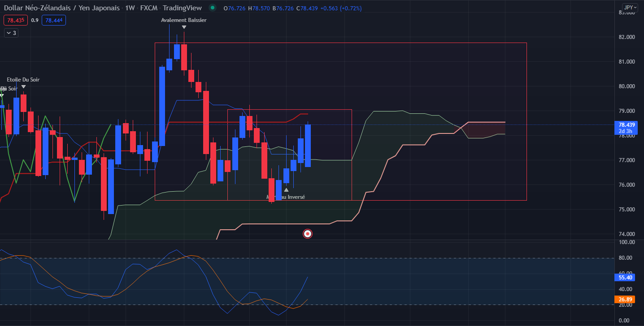Screen dimensions: 644x326
Task: Click the close value C78.439 in the header
Action: coord(307,8)
